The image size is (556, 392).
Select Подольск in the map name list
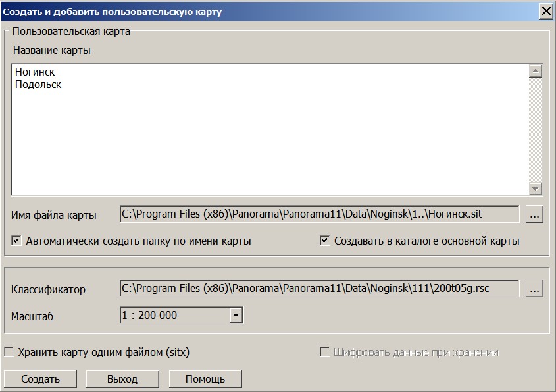[x=38, y=85]
